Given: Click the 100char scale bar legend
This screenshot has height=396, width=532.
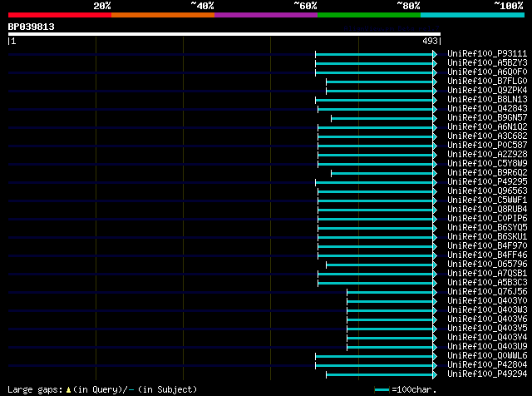Looking at the screenshot, I should 382,390.
